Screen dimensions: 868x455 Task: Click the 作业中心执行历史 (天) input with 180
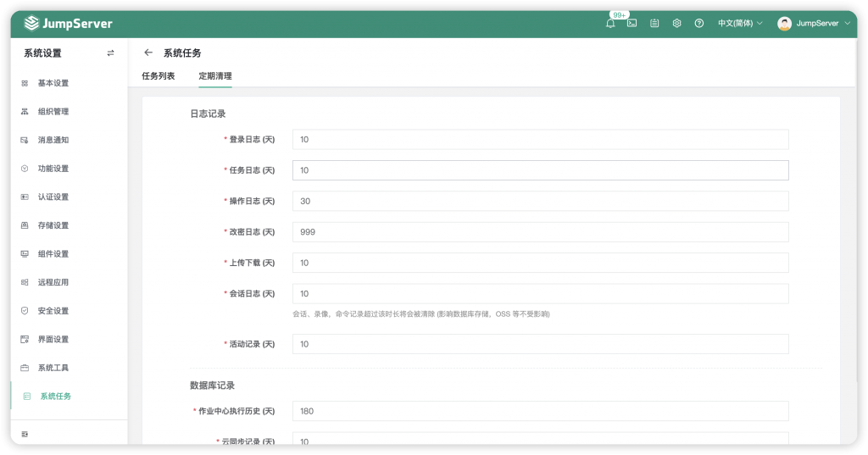[540, 411]
